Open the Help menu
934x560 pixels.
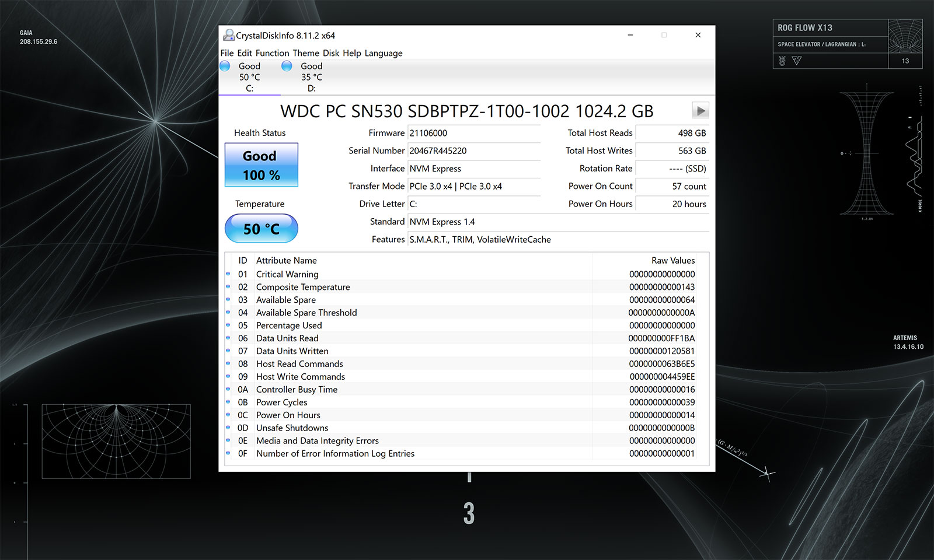click(x=352, y=53)
